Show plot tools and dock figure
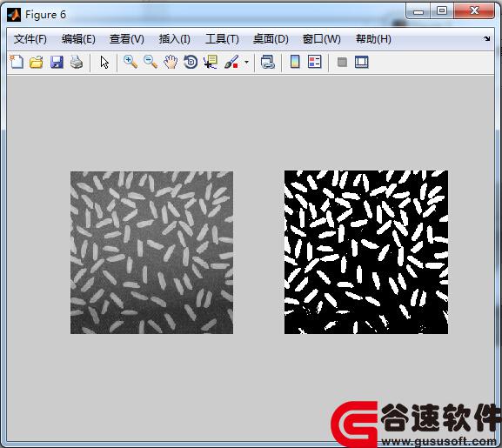Image resolution: width=502 pixels, height=448 pixels. point(362,62)
